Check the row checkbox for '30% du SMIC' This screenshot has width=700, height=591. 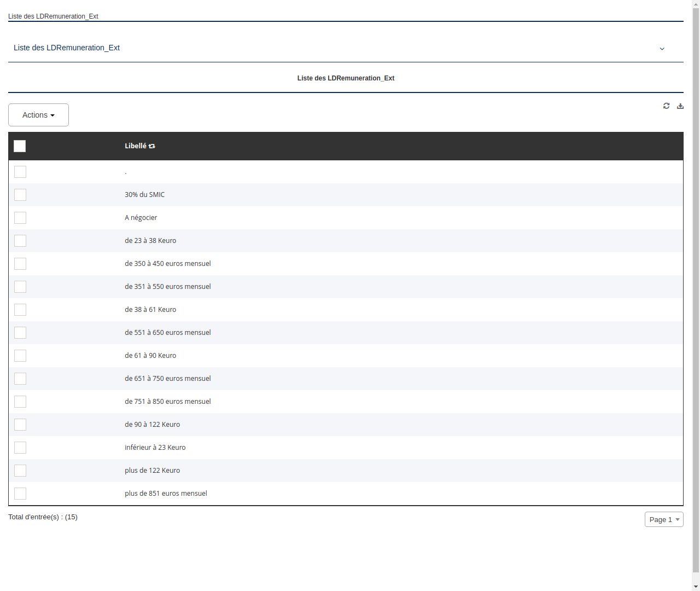point(20,195)
